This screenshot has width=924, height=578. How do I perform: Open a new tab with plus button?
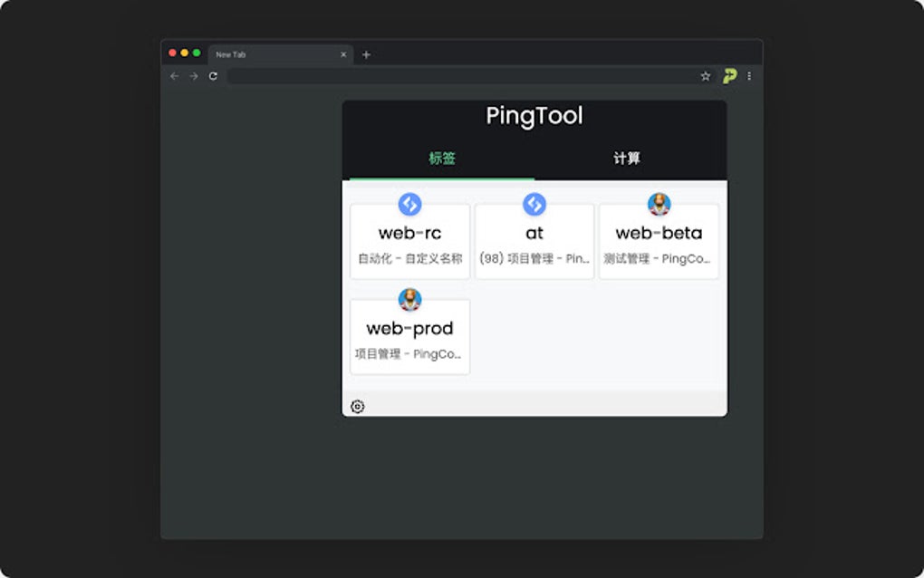coord(366,54)
